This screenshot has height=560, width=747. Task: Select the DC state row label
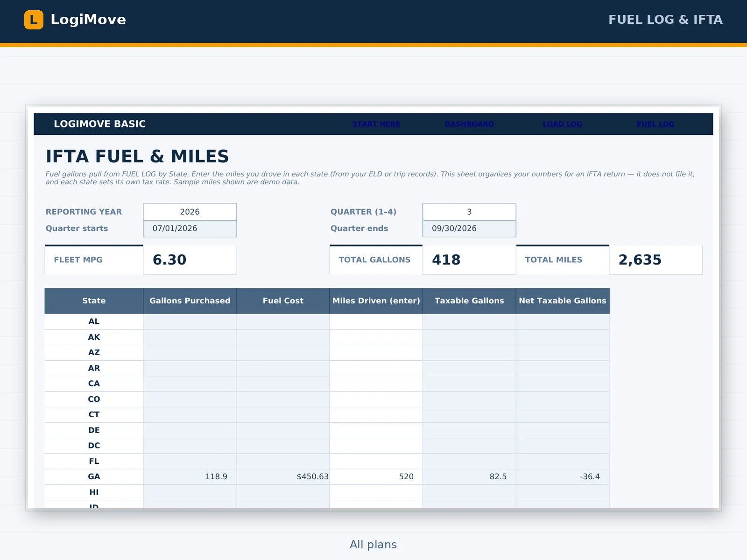click(x=94, y=446)
